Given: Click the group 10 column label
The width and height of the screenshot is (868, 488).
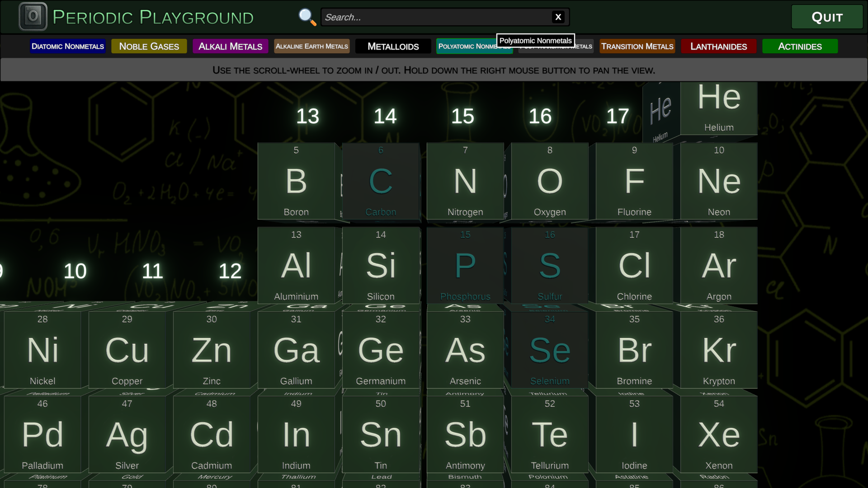Looking at the screenshot, I should pyautogui.click(x=75, y=271).
